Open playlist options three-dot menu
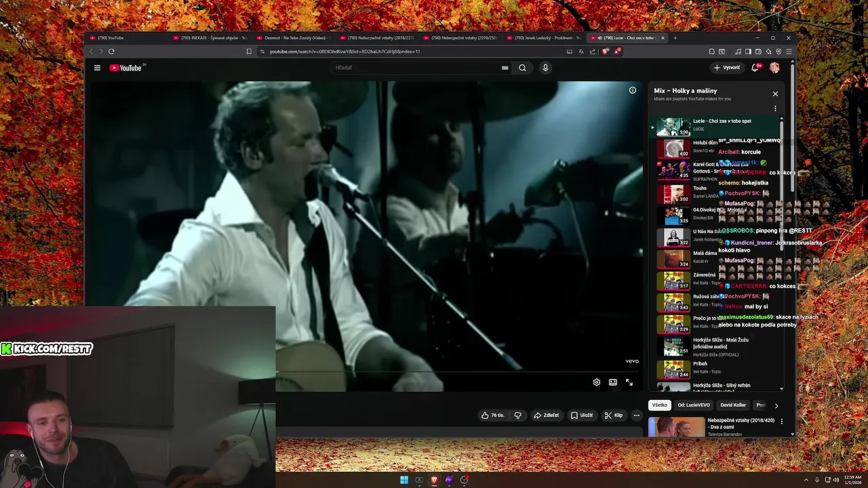Viewport: 868px width, 488px height. [x=775, y=108]
